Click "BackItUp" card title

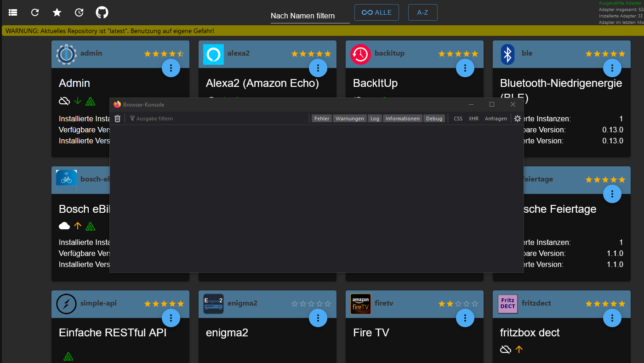(375, 83)
